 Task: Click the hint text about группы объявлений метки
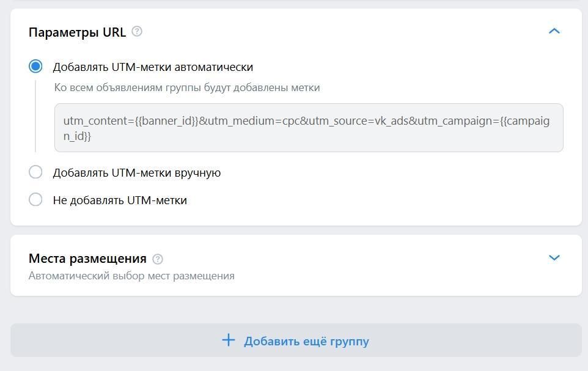[x=187, y=87]
